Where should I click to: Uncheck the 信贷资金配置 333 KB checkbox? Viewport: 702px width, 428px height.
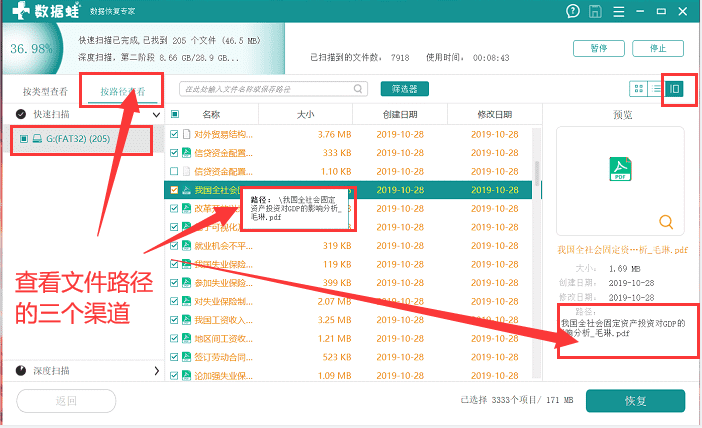tap(174, 153)
